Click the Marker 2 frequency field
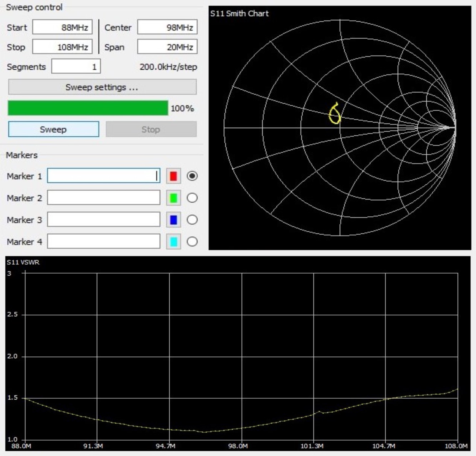476x456 pixels. pyautogui.click(x=104, y=197)
